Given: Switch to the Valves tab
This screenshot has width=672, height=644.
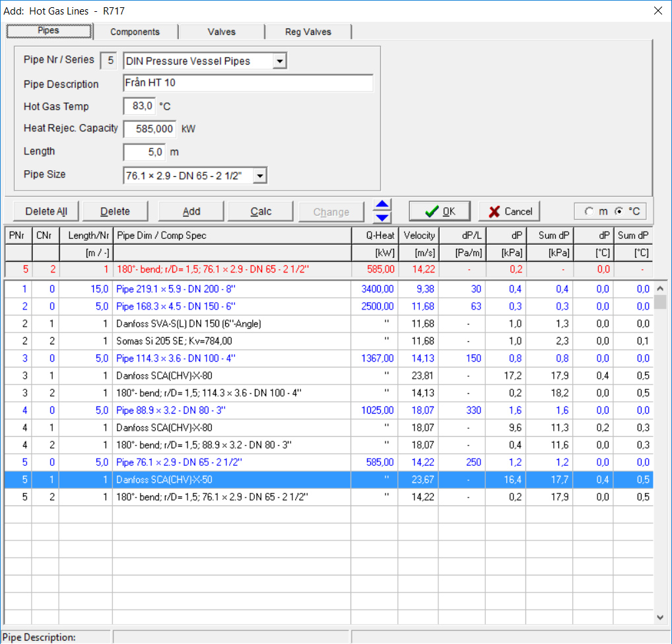Looking at the screenshot, I should coord(222,32).
